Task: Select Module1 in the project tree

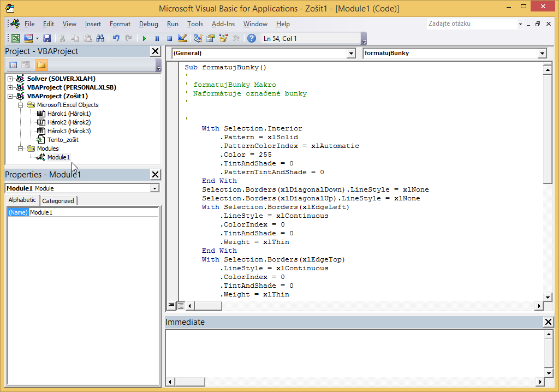Action: pos(58,157)
